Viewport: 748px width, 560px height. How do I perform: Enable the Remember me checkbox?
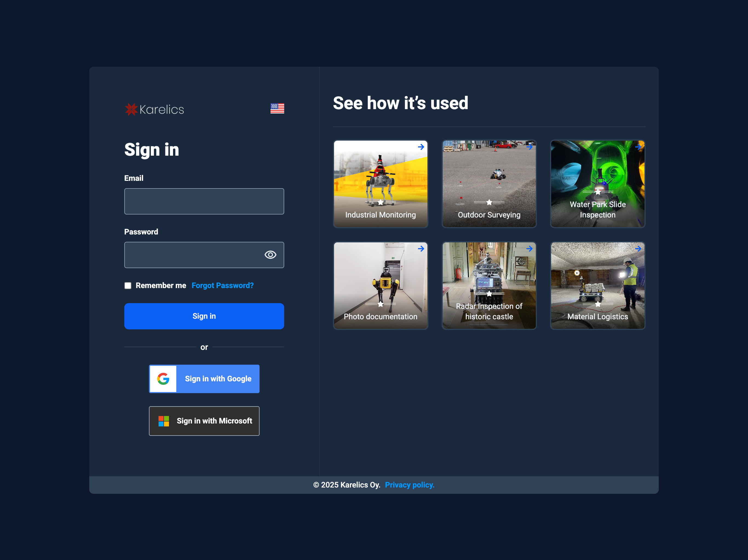128,286
